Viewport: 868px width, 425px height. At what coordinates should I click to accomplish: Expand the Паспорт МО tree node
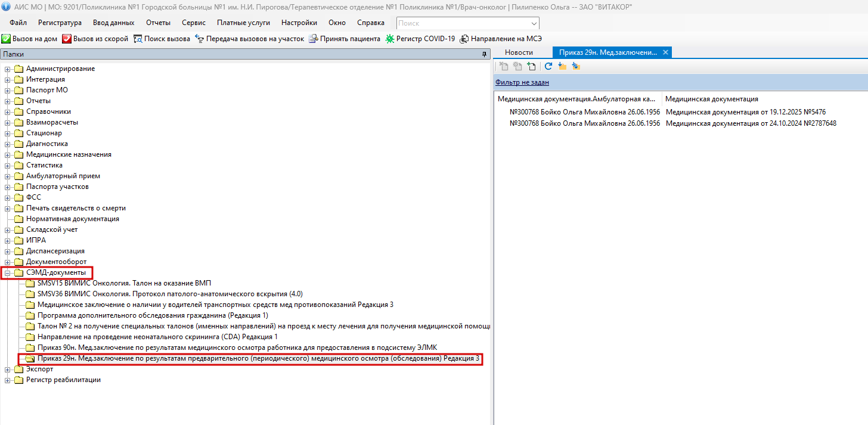(x=8, y=90)
